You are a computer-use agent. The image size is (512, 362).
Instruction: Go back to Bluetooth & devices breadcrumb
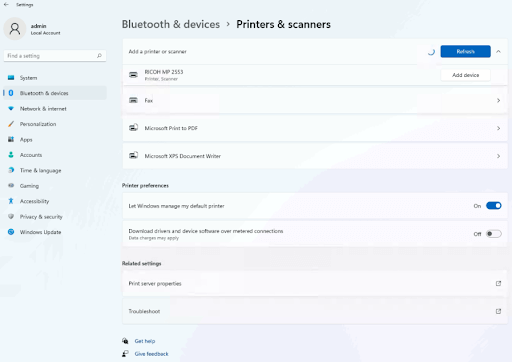pyautogui.click(x=171, y=24)
